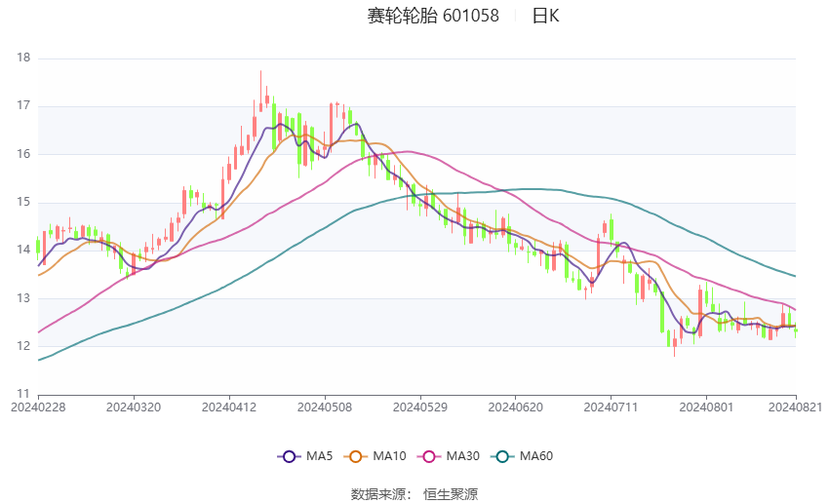The image size is (829, 504).
Task: Disable the MA60 series via its text label
Action: point(537,456)
